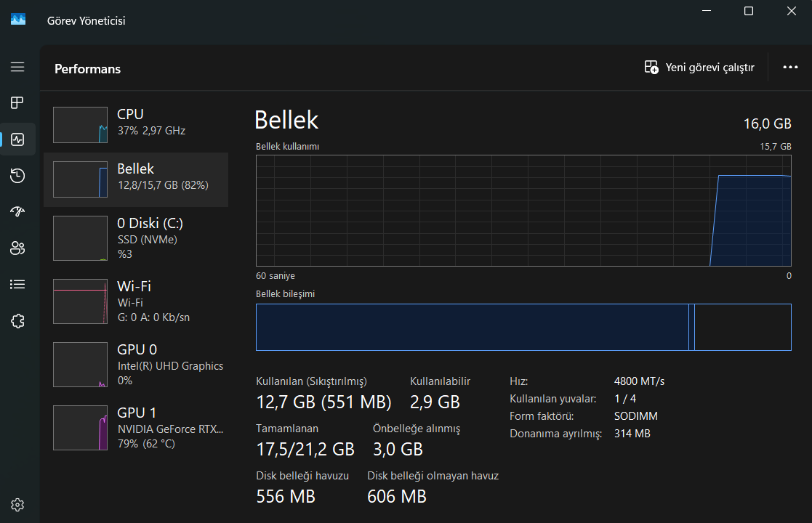Click the 2,9 GB available value
Viewport: 812px width, 523px height.
tap(435, 402)
